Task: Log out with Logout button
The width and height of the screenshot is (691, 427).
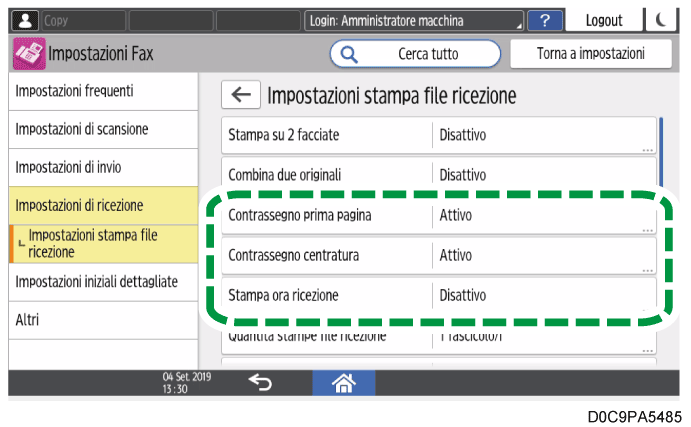Action: point(604,20)
